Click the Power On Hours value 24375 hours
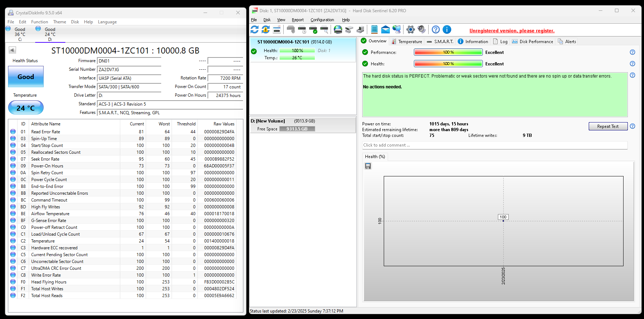This screenshot has width=644, height=319. coord(225,96)
